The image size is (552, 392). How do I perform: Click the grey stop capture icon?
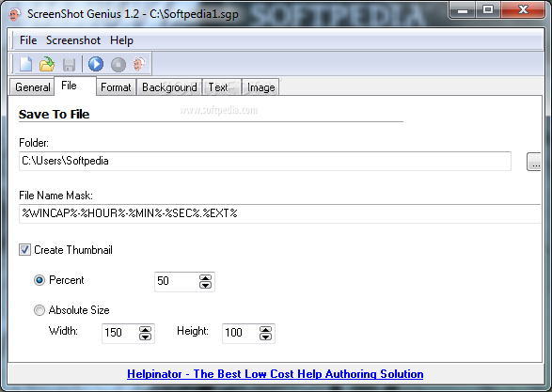click(x=118, y=65)
